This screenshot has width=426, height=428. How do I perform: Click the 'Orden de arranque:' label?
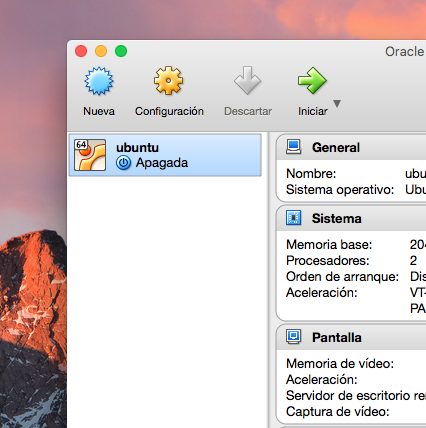[x=342, y=277]
